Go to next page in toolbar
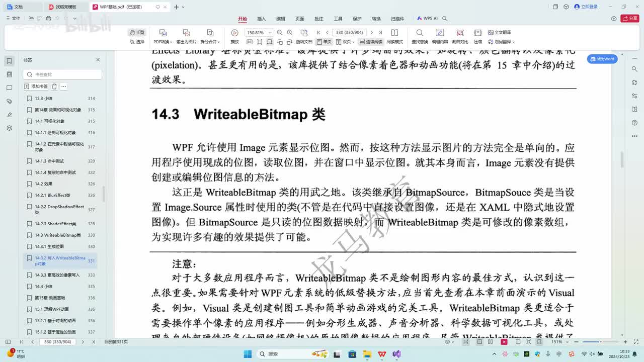Screen dimensions: 644x362 pyautogui.click(x=372, y=33)
